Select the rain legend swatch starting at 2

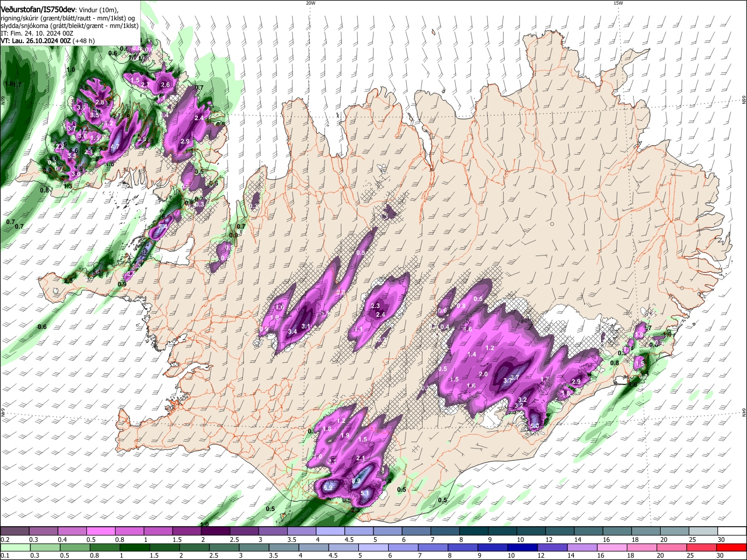click(x=196, y=547)
